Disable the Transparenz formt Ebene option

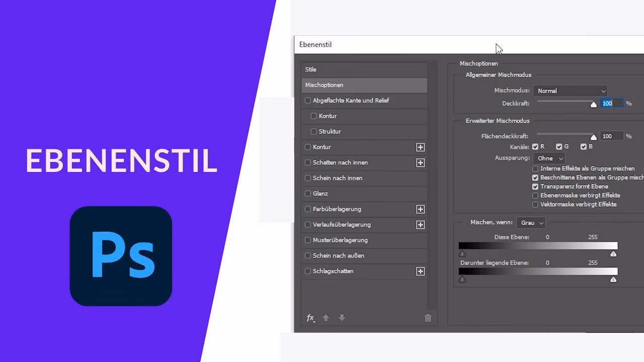535,186
